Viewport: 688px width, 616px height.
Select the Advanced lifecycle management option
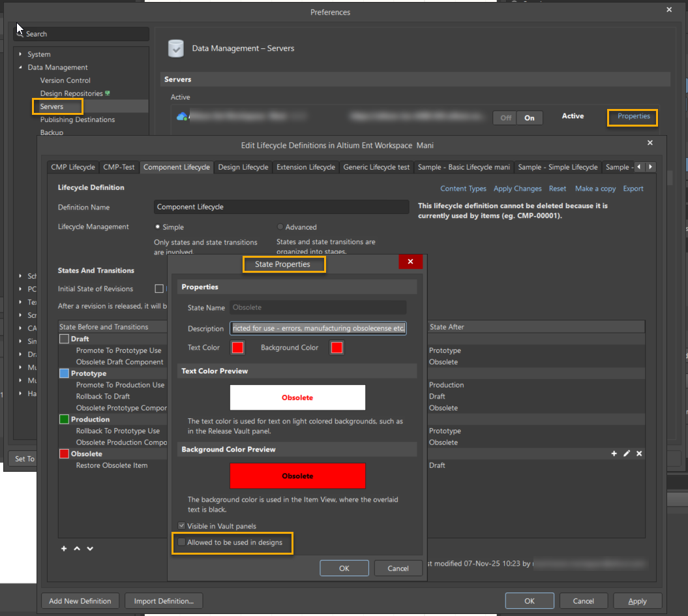(x=280, y=227)
